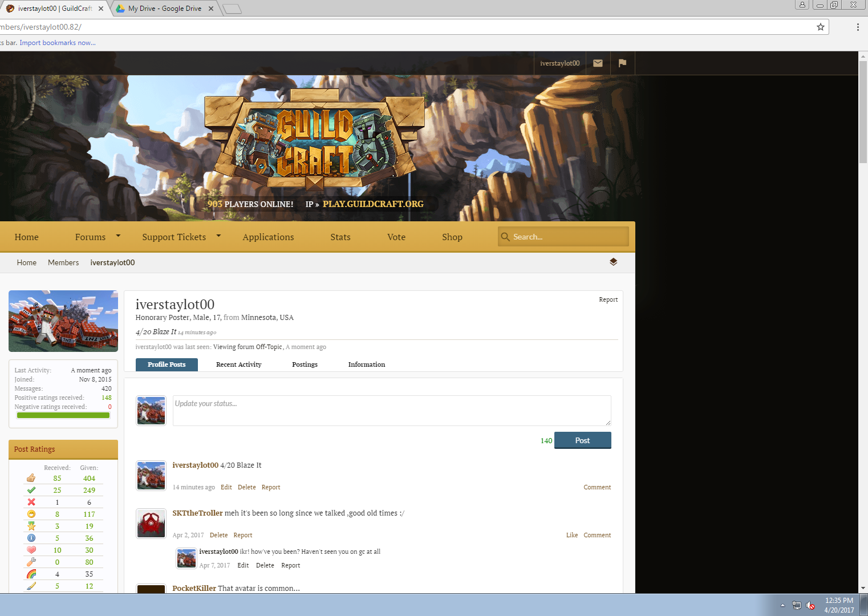Click Home in the breadcrumb

(27, 262)
